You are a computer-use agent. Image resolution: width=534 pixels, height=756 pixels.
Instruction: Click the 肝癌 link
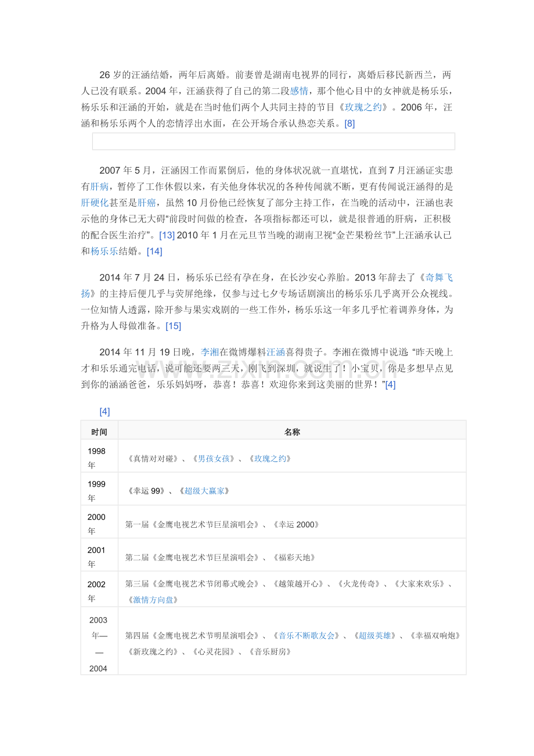click(147, 203)
